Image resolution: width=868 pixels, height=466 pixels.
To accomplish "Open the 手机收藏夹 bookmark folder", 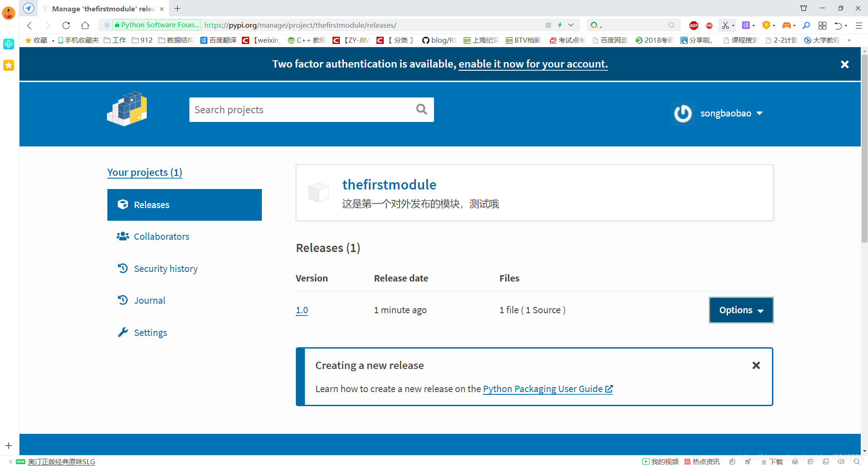I will click(x=78, y=40).
